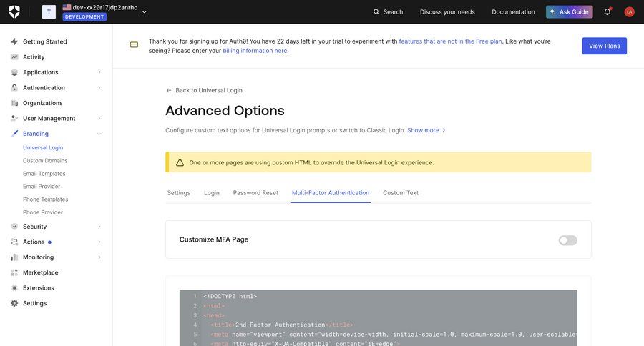644x346 pixels.
Task: Click the Actions flow icon
Action: [14, 242]
